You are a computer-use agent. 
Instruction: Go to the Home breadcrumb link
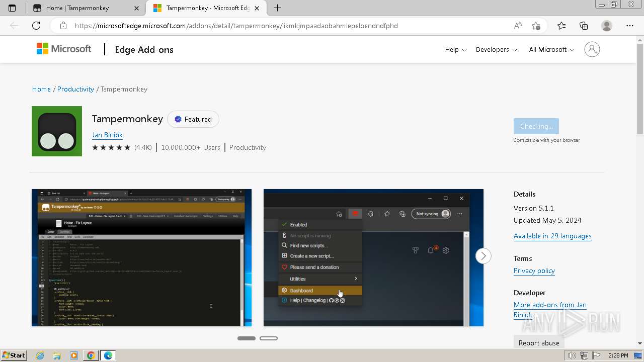[41, 89]
